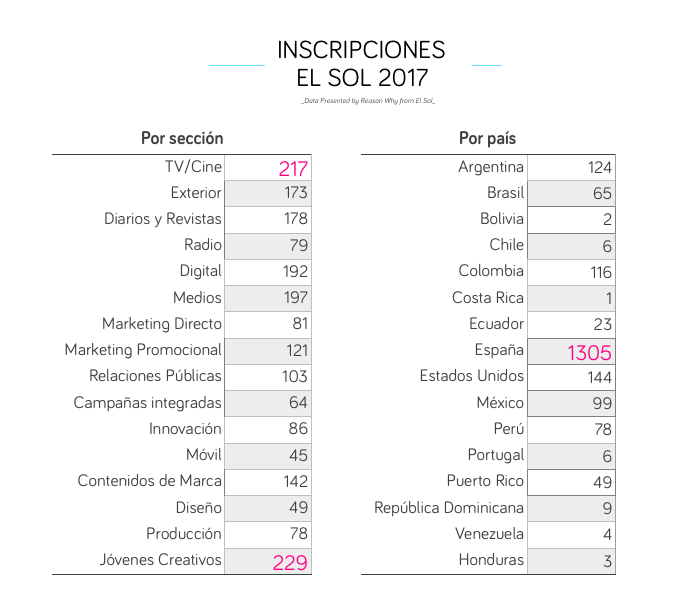The height and width of the screenshot is (606, 676).
Task: Click the Por país column header
Action: click(487, 138)
